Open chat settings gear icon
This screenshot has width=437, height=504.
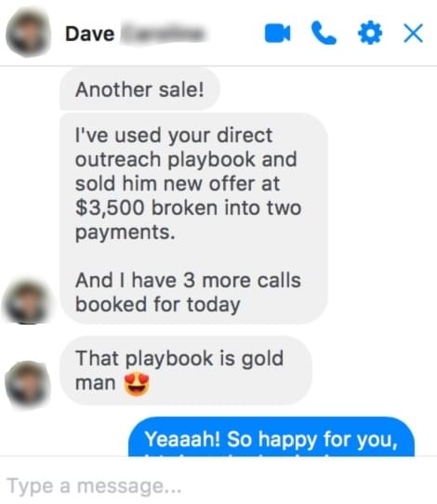click(x=370, y=33)
